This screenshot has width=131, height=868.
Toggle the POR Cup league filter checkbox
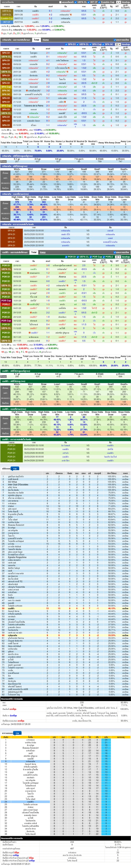click(91, 257)
